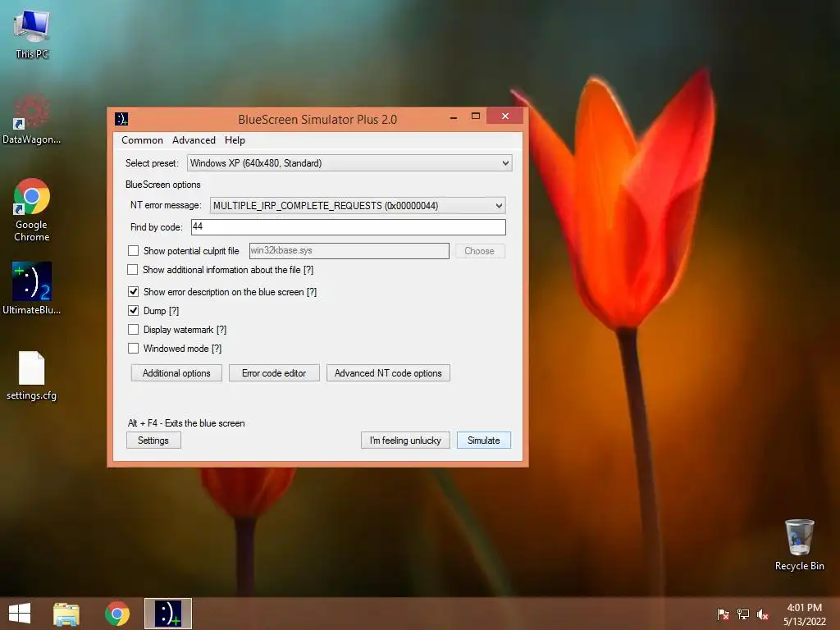The image size is (840, 630).
Task: Click the Additional options button
Action: [x=176, y=373]
